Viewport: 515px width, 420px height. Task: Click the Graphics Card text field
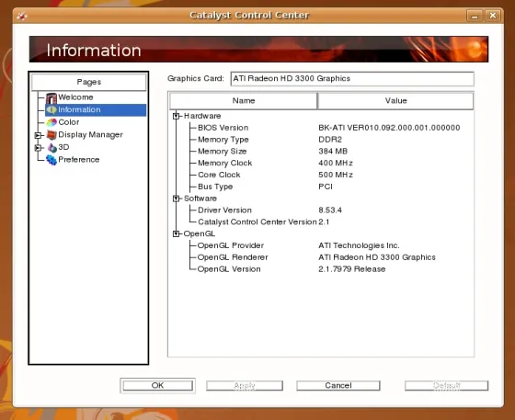[352, 79]
